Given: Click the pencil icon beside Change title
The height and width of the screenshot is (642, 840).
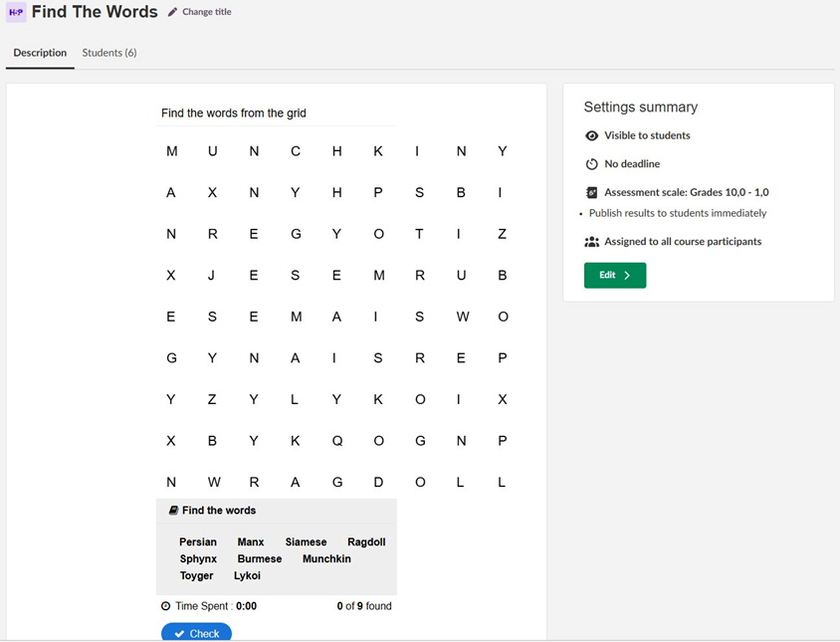Looking at the screenshot, I should 172,12.
